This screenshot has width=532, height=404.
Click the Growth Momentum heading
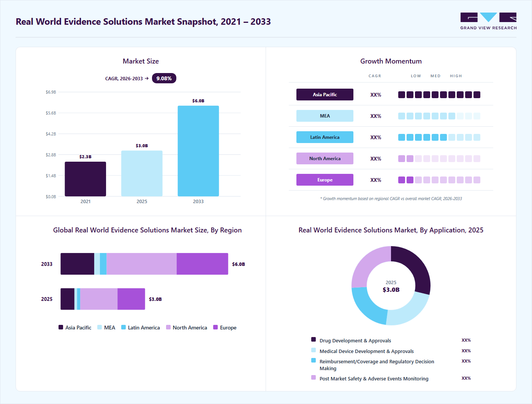[x=391, y=61]
